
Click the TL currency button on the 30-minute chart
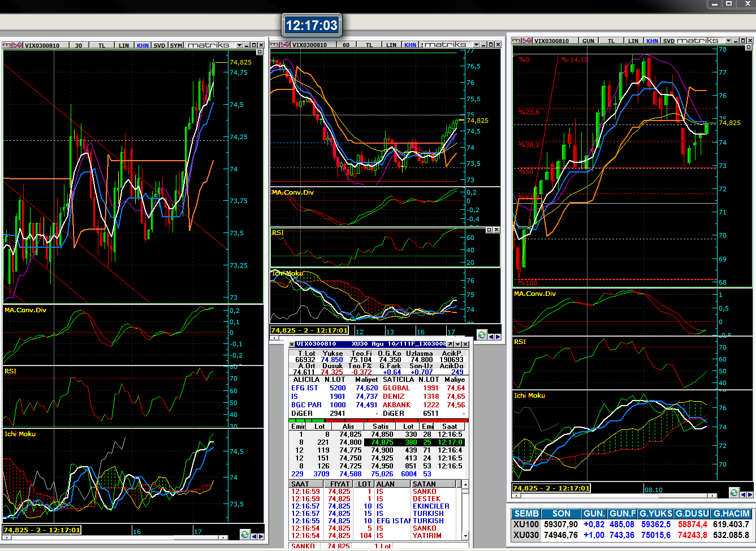pos(102,45)
